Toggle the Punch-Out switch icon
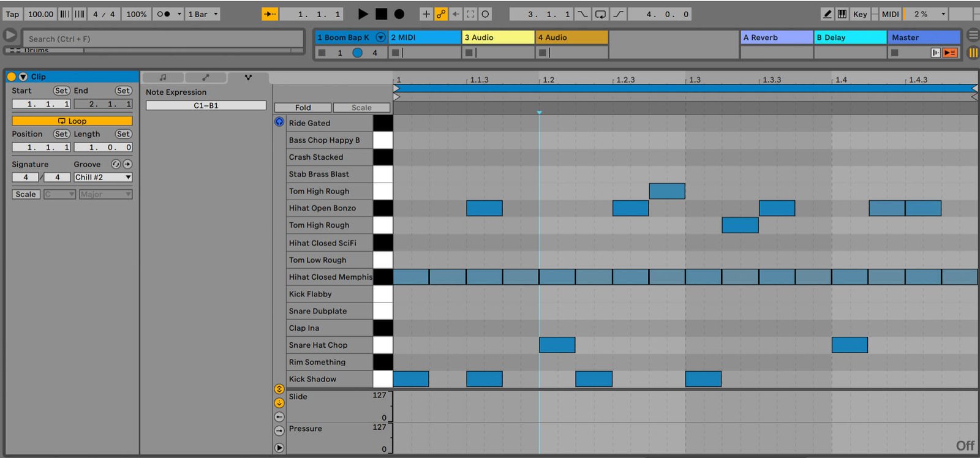This screenshot has width=980, height=458. [x=619, y=13]
